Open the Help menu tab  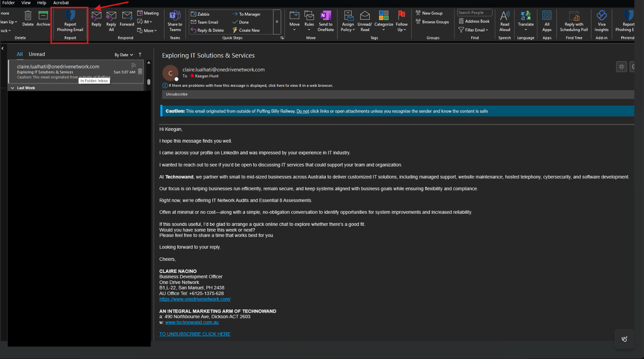coord(42,3)
